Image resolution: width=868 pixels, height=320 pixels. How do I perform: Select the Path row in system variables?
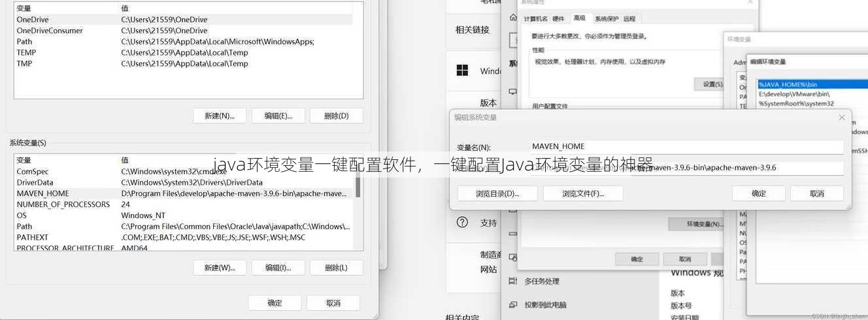(x=184, y=227)
